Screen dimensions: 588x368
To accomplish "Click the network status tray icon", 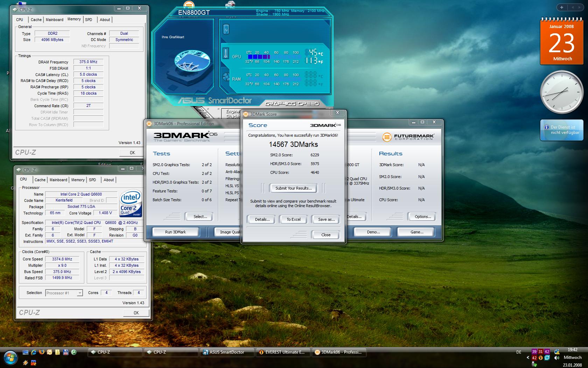I will (x=556, y=352).
